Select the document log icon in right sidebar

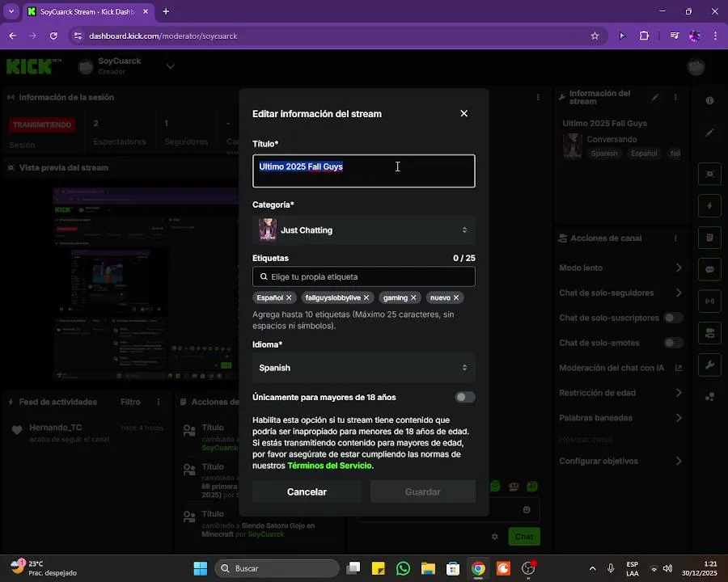[709, 238]
